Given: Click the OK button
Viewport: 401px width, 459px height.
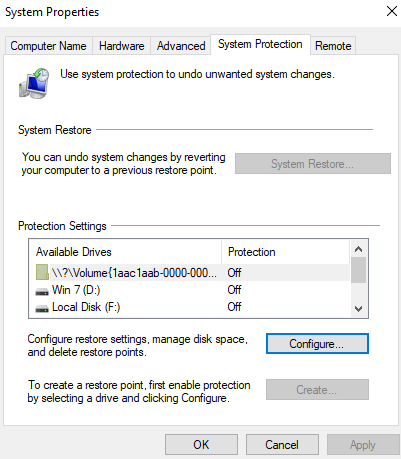Looking at the screenshot, I should click(x=201, y=444).
